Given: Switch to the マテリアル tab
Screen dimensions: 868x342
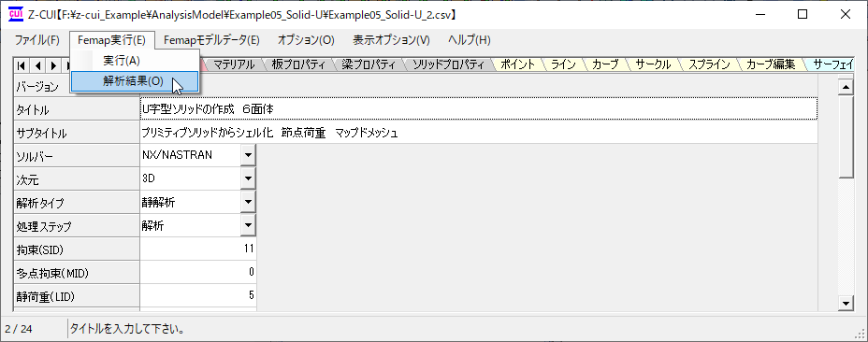Looking at the screenshot, I should 234,64.
